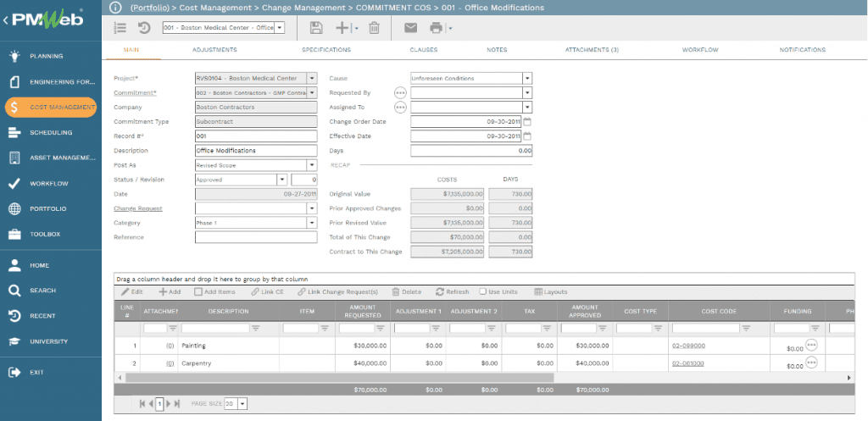Open Engineering Forms sidebar icon
Image resolution: width=868 pixels, height=421 pixels.
(14, 82)
